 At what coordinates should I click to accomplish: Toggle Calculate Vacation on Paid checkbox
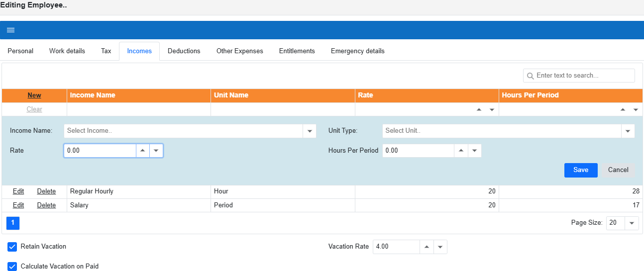pyautogui.click(x=12, y=267)
